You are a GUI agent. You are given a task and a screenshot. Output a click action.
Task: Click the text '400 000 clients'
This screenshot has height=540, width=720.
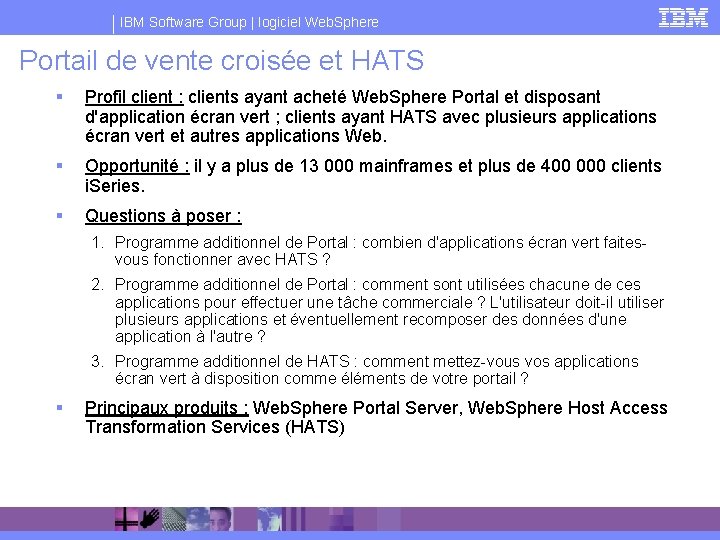coord(601,166)
